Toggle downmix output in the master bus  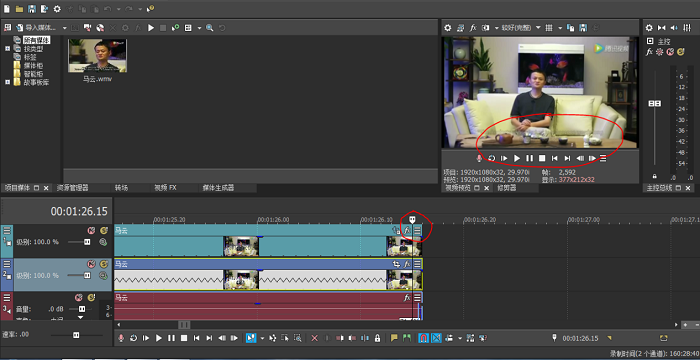[x=662, y=28]
